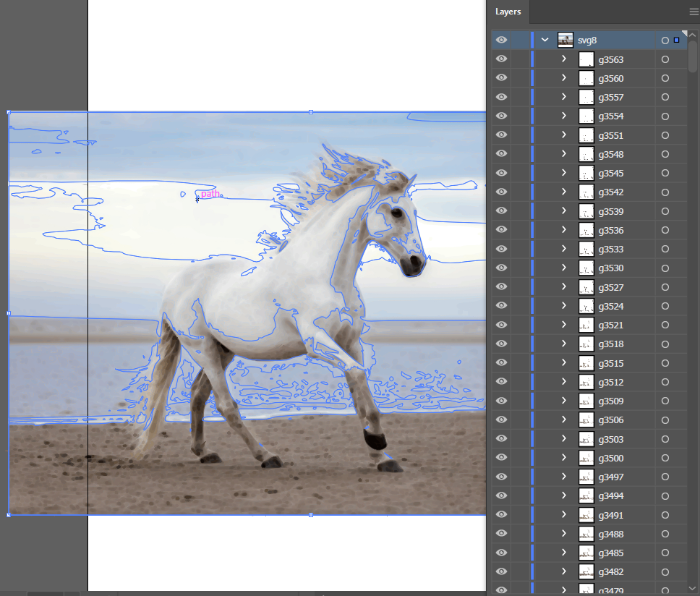
Task: Target the g3554 group circle
Action: [x=665, y=116]
